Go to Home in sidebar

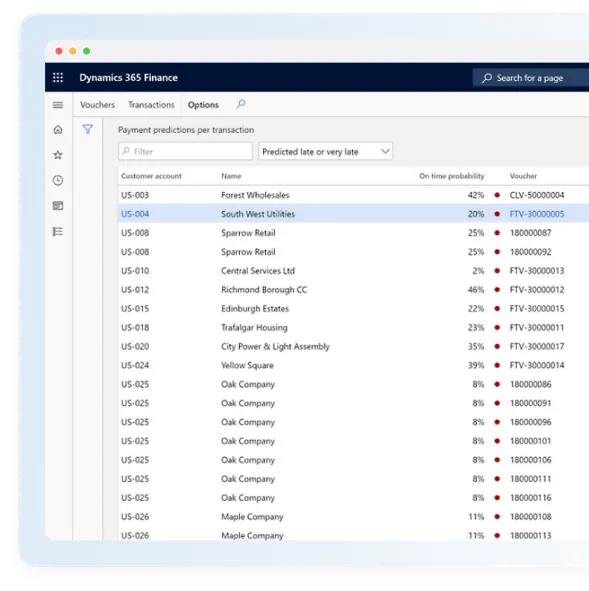58,130
